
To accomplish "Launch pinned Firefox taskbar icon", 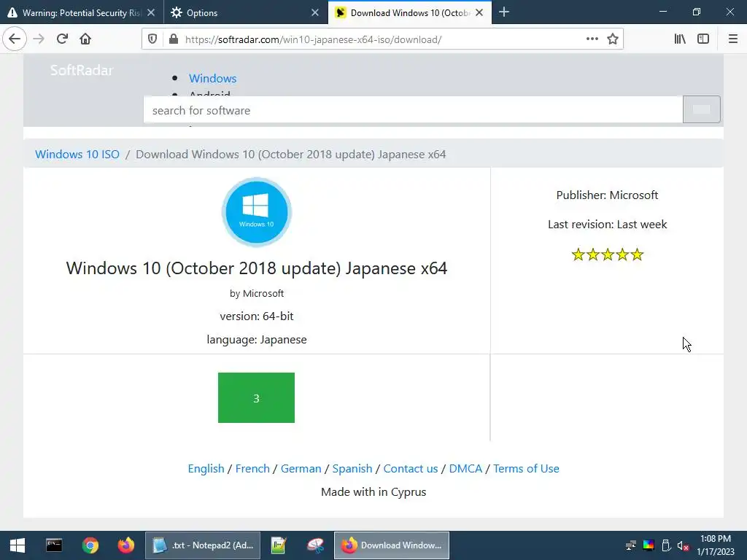I will coord(126,545).
